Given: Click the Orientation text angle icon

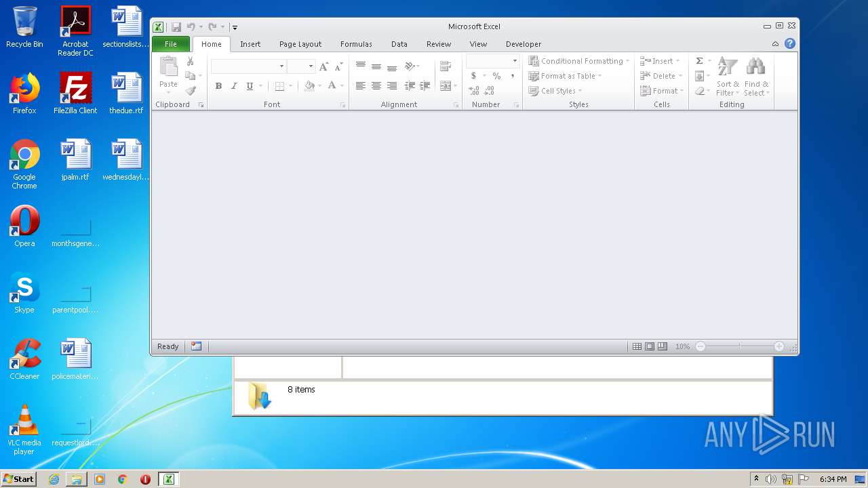Looking at the screenshot, I should click(410, 66).
